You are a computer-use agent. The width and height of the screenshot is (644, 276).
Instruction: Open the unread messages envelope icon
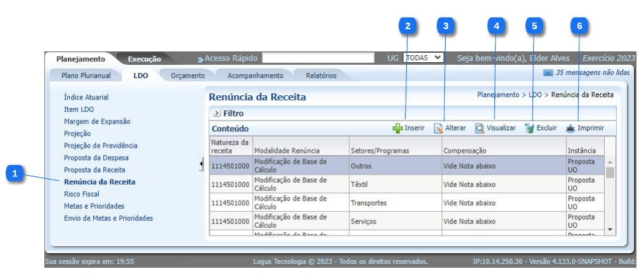click(548, 73)
